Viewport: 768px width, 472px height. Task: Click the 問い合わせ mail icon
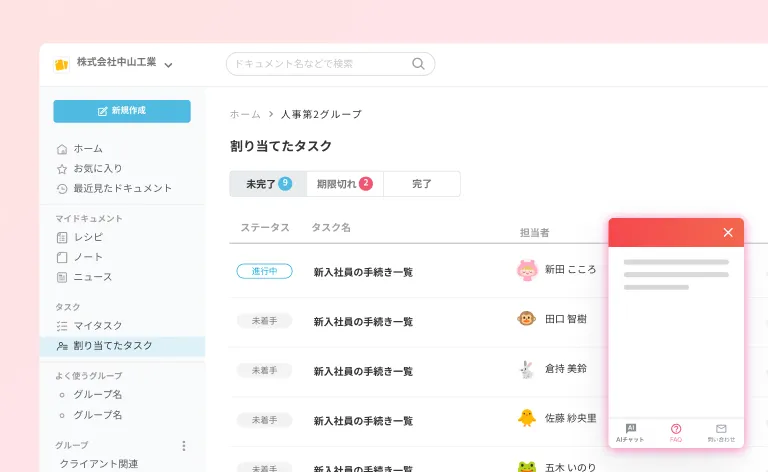721,429
